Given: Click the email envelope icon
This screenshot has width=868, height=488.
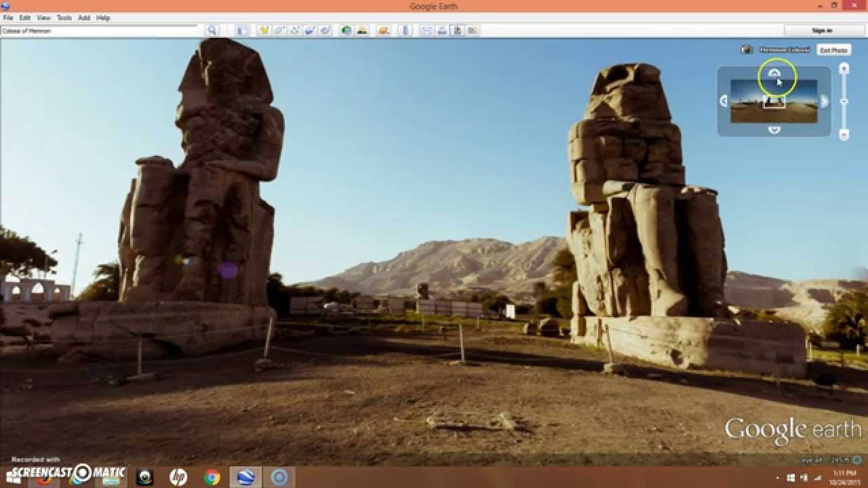Looking at the screenshot, I should tap(427, 30).
